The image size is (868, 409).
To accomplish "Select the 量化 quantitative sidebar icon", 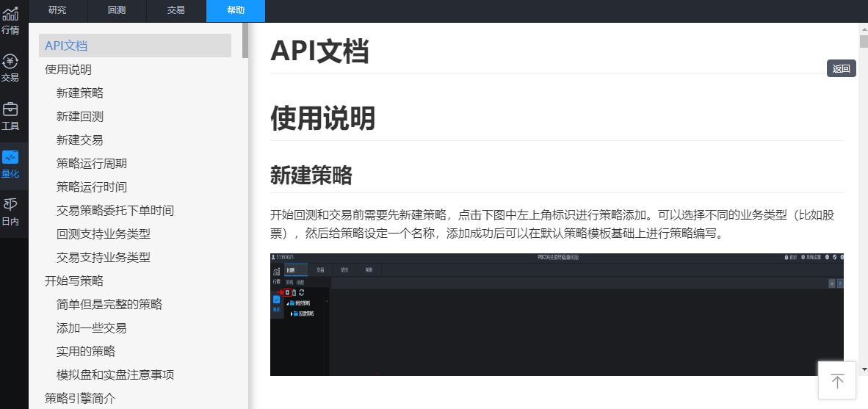I will point(10,164).
